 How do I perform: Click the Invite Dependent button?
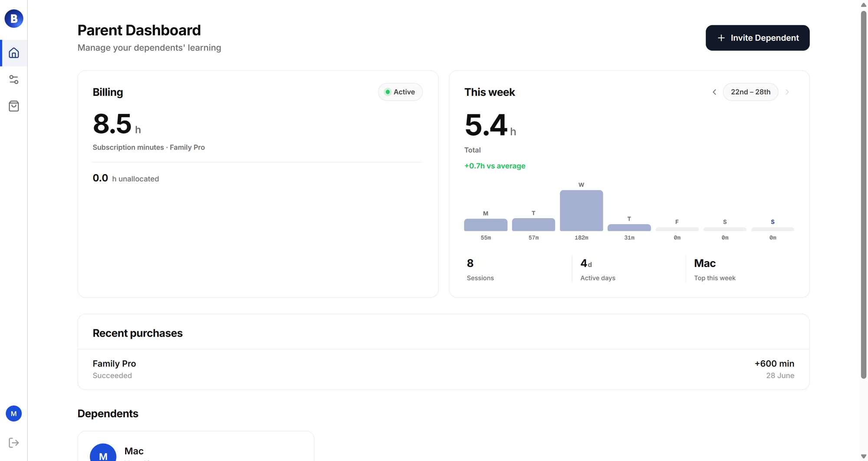pos(757,38)
